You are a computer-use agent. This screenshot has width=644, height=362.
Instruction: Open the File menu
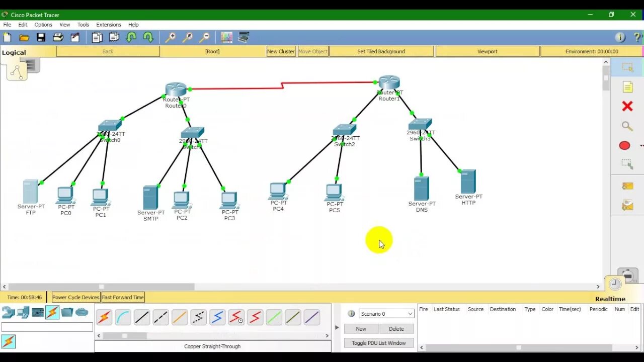point(7,25)
